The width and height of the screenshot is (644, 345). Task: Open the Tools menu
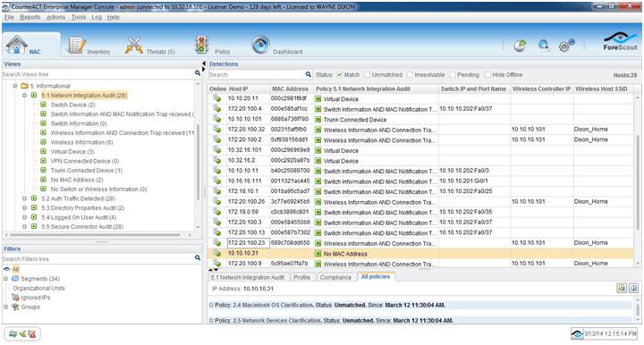coord(79,17)
